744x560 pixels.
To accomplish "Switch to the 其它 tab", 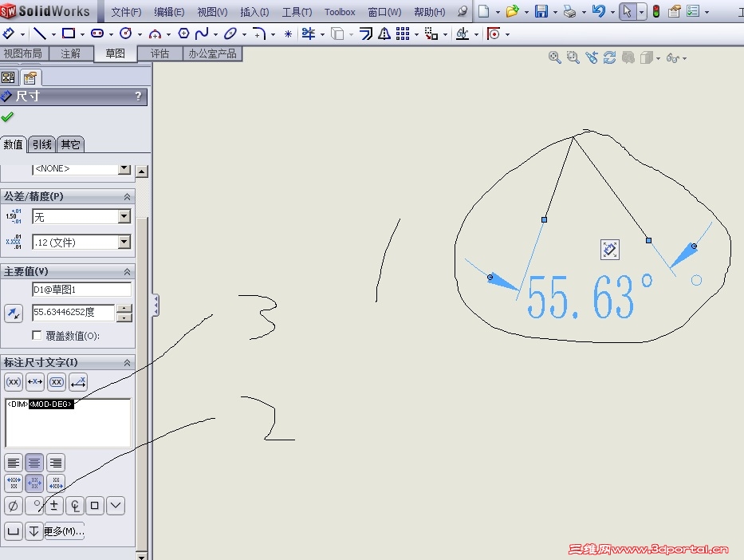I will [70, 144].
